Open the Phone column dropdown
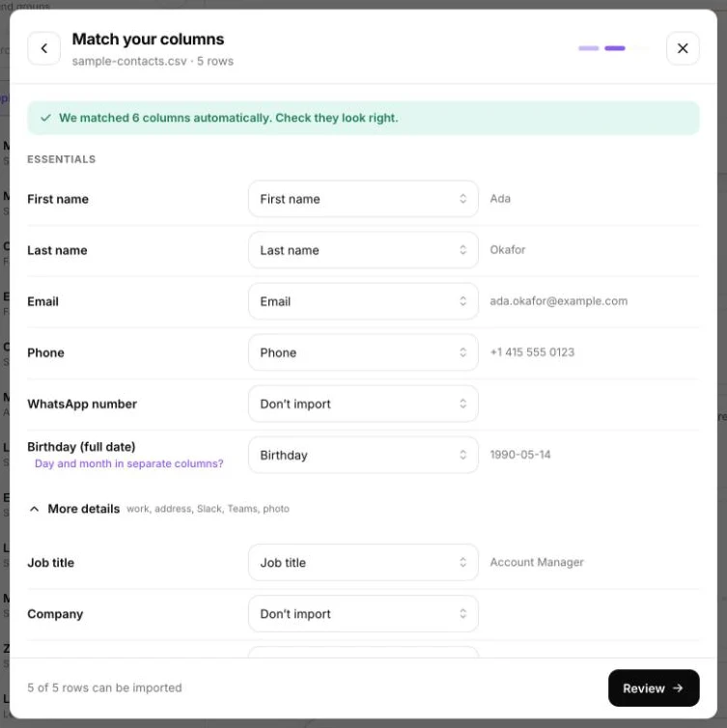 click(x=363, y=352)
